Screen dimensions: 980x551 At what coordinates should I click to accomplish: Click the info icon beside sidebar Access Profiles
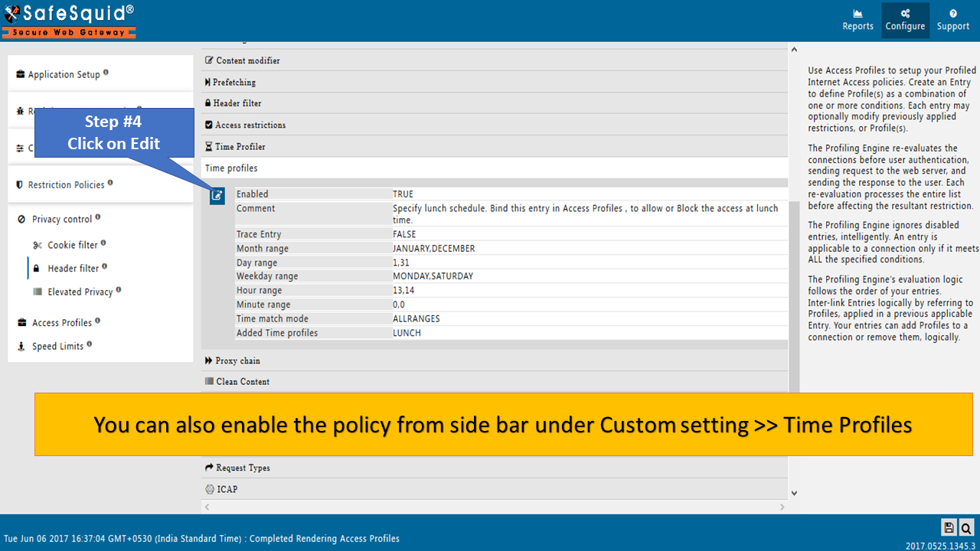pos(97,321)
